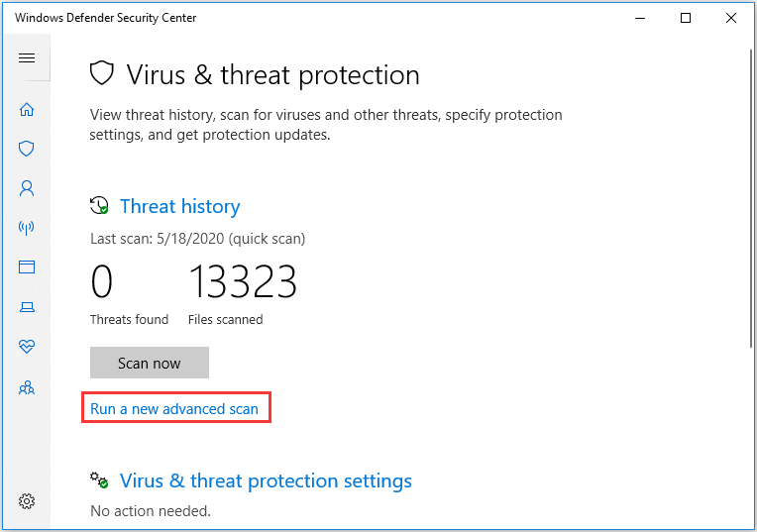Open Account protection person icon
The width and height of the screenshot is (757, 532).
tap(27, 188)
